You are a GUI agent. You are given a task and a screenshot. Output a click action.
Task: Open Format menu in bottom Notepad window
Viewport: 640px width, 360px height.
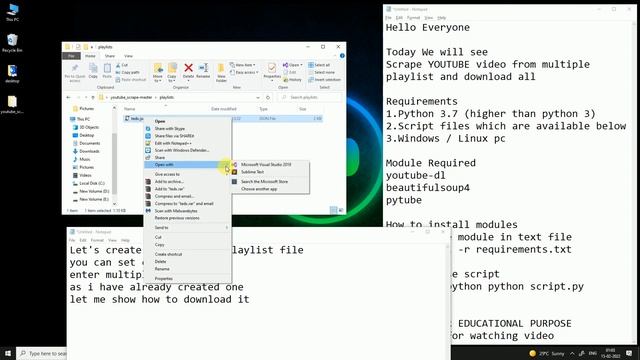[97, 240]
